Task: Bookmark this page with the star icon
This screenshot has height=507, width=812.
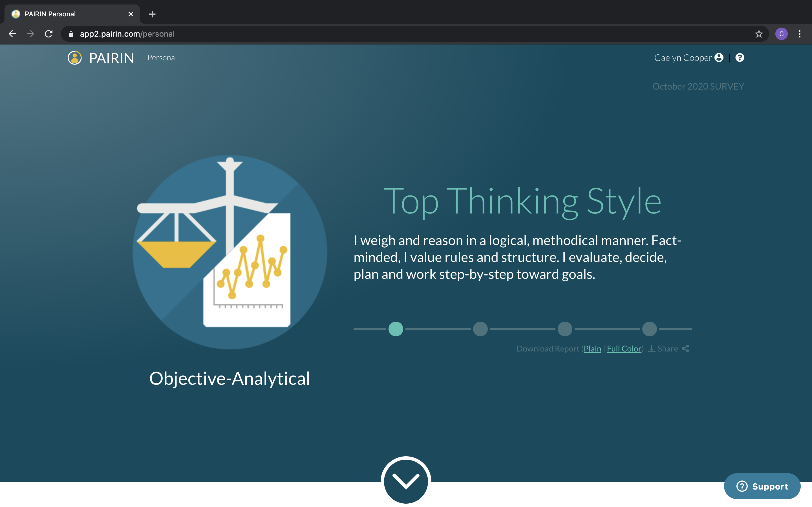Action: [759, 34]
